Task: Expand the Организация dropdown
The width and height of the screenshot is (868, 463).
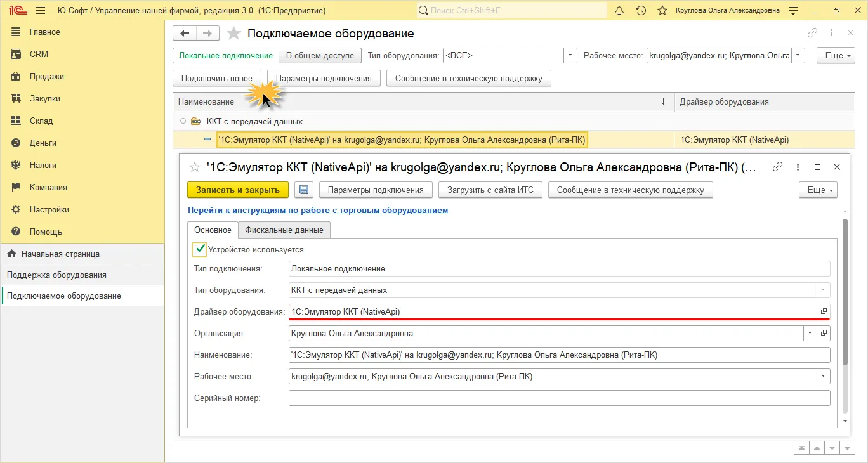Action: tap(810, 333)
